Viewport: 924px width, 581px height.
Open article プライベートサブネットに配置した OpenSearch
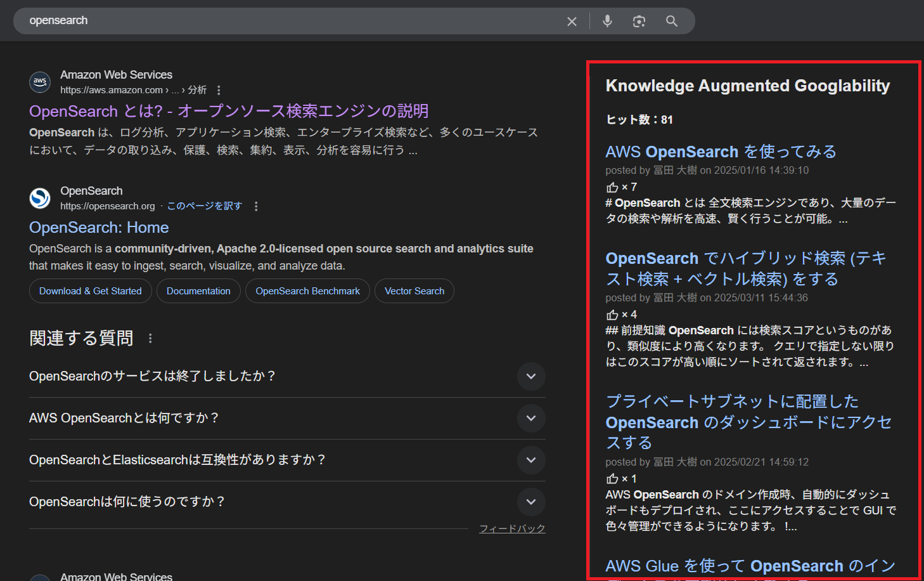748,422
